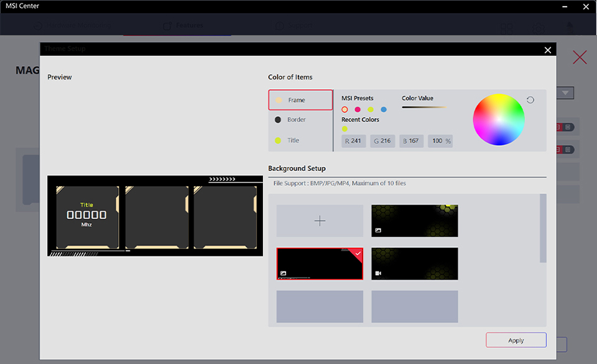Open the Hardware Monitoring tab
The image size is (597, 364).
(72, 25)
